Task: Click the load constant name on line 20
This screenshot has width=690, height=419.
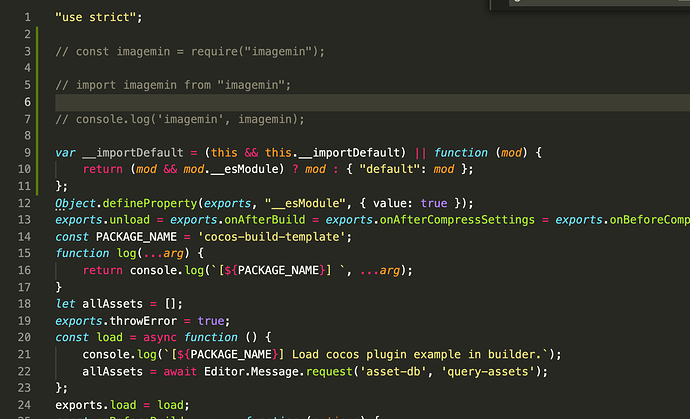Action: point(109,338)
